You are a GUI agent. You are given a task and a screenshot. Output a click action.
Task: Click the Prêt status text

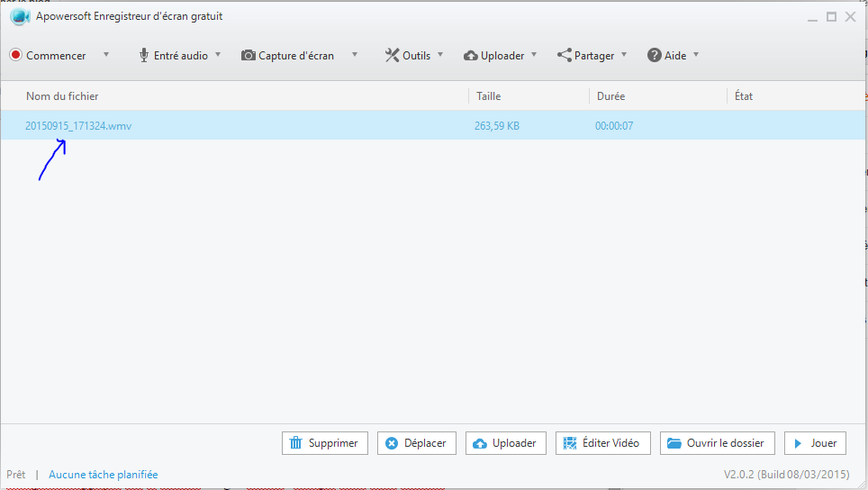coord(16,475)
